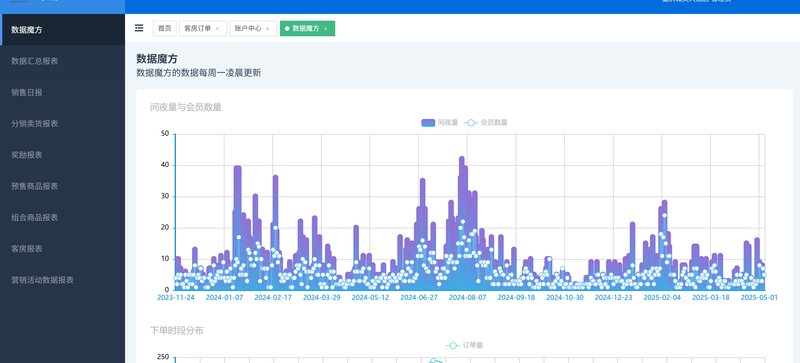Screen dimensions: 800x363
Task: Click the 下单时段分布 chart title
Action: point(177,330)
